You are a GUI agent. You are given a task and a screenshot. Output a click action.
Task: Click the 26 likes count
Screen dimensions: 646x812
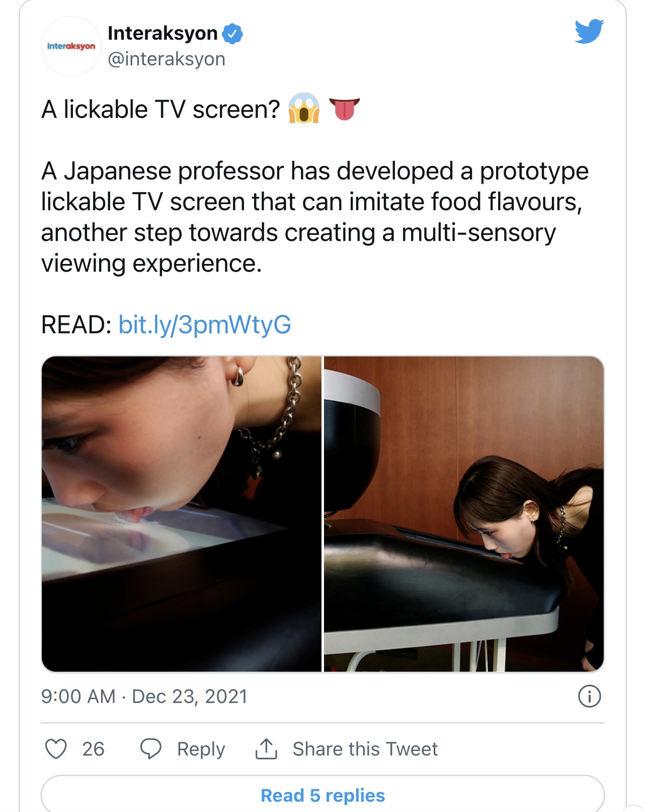(x=93, y=749)
